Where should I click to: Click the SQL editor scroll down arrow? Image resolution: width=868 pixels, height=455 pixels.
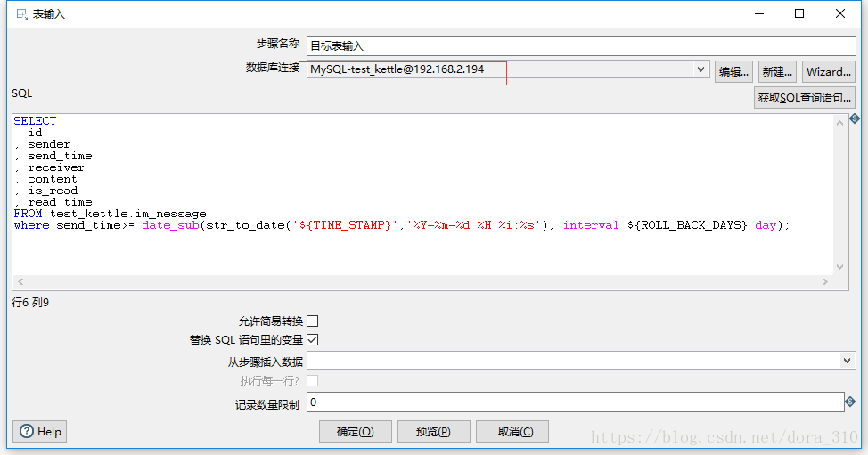(840, 267)
